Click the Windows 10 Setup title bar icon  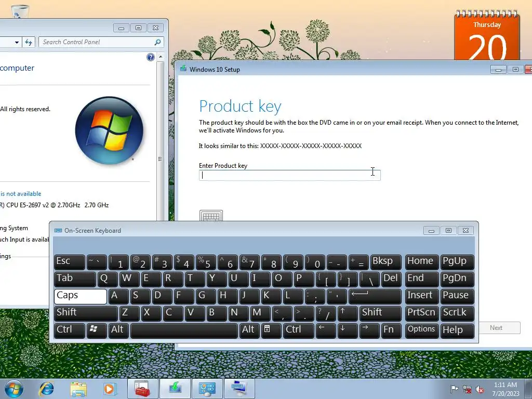pos(183,69)
